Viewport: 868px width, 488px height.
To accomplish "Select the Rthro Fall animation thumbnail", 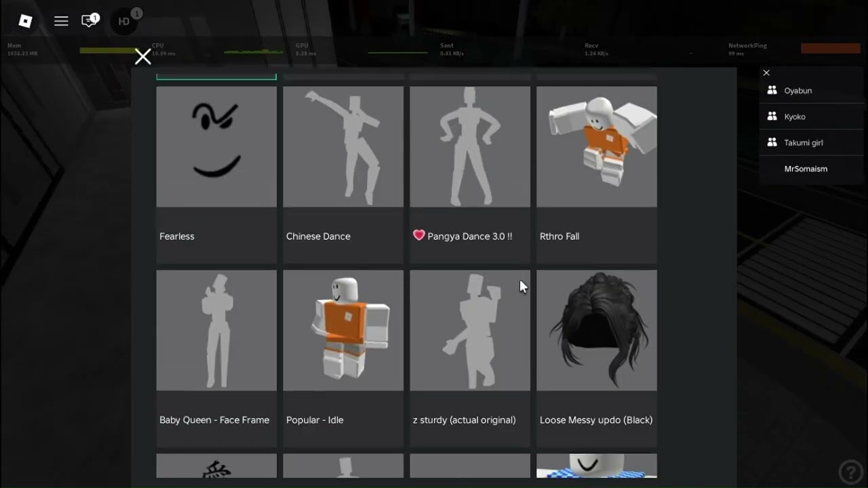I will click(x=597, y=146).
